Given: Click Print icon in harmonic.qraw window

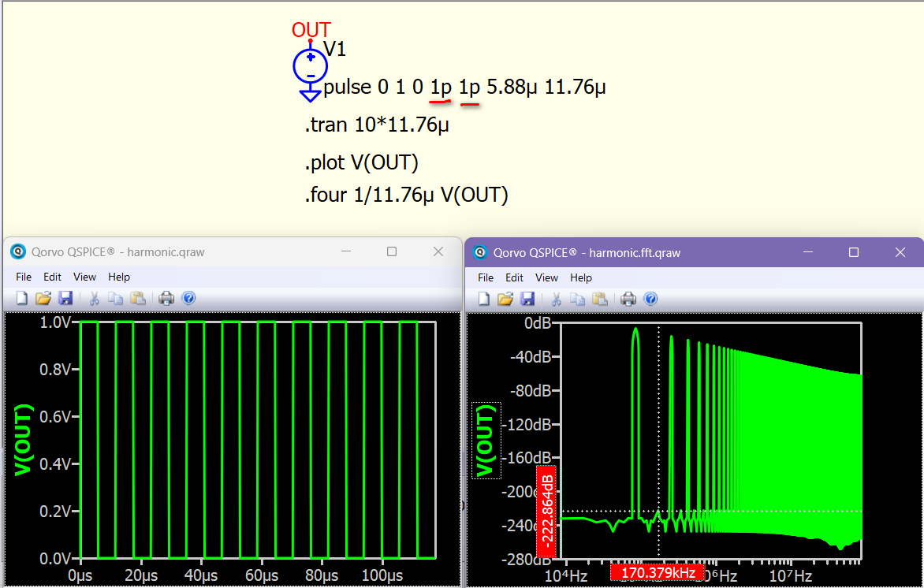Looking at the screenshot, I should click(167, 298).
